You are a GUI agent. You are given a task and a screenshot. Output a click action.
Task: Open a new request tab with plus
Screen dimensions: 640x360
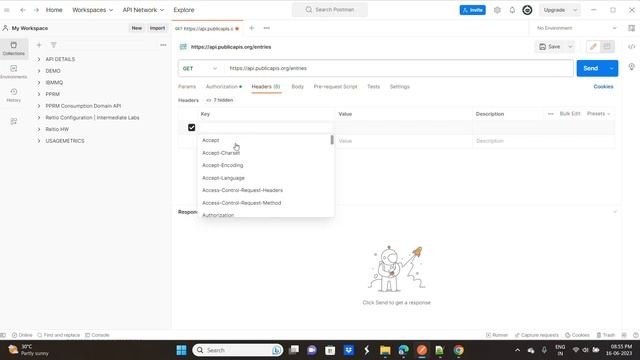251,28
